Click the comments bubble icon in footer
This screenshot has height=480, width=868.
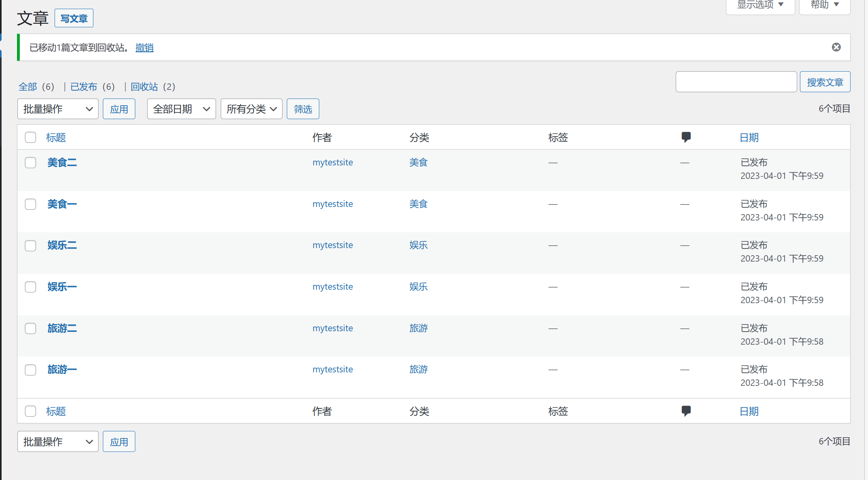click(x=686, y=411)
